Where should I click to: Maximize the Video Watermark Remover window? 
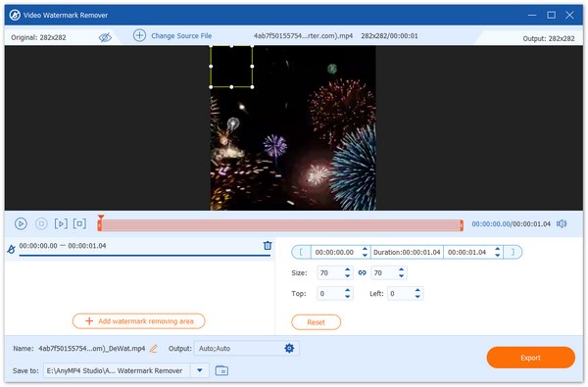tap(551, 15)
